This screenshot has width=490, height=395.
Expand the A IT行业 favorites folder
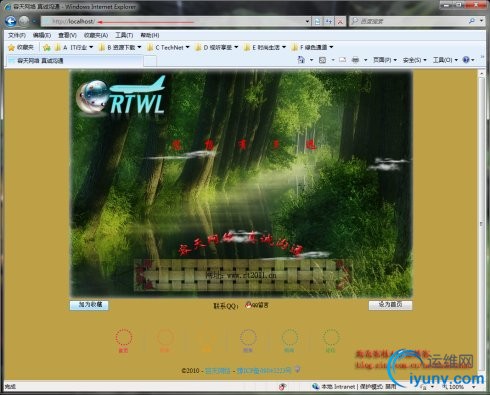[74, 48]
